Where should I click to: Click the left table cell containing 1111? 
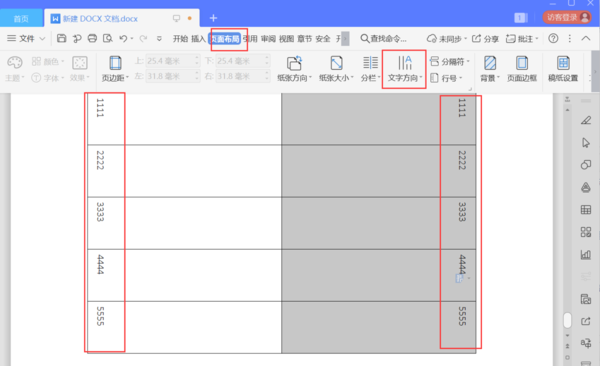tap(184, 119)
